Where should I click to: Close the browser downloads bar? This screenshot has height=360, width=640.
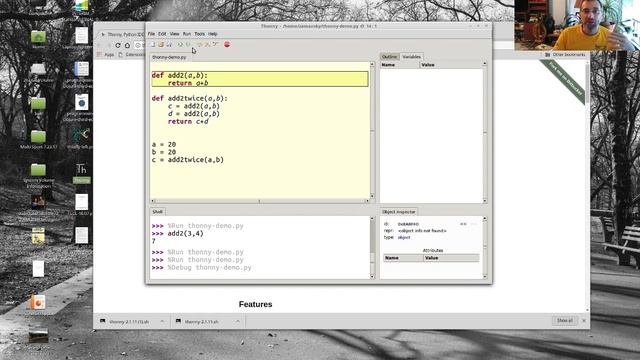584,321
